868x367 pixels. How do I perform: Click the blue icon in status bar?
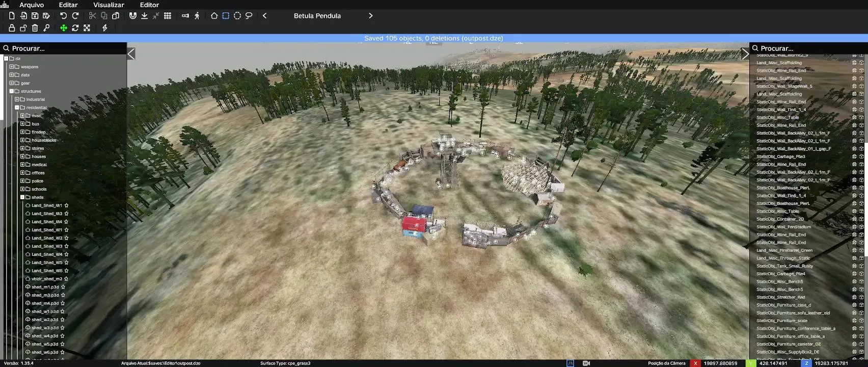click(x=571, y=363)
